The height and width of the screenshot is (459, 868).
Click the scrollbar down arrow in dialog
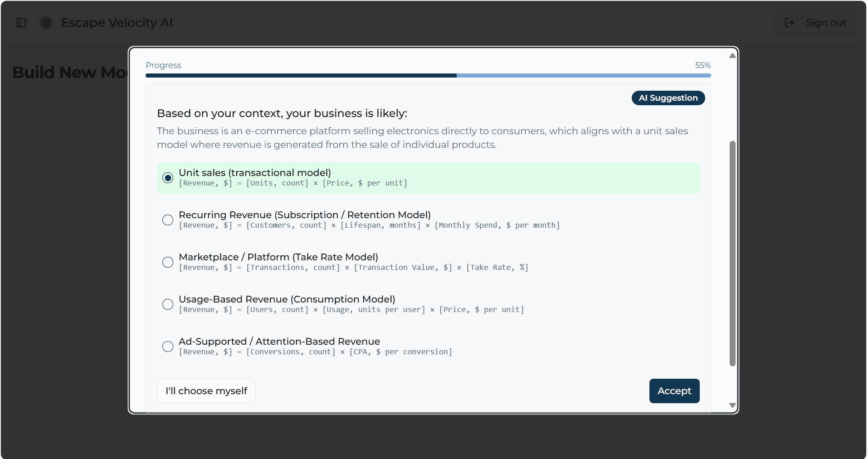[x=732, y=405]
